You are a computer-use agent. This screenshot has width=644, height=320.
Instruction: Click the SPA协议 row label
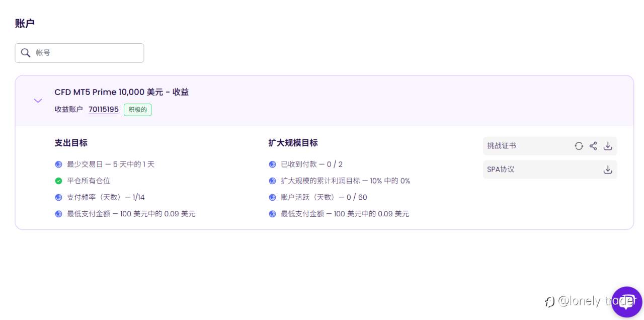tap(501, 170)
